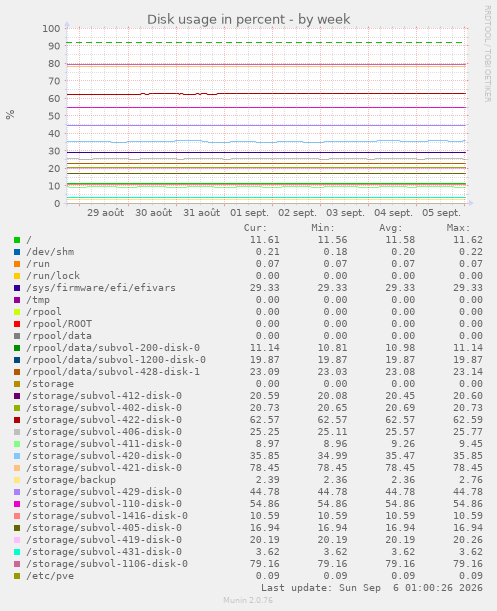Select the /rpool/data/subvol-428-disk-1 label
497x611 pixels.
tap(113, 372)
